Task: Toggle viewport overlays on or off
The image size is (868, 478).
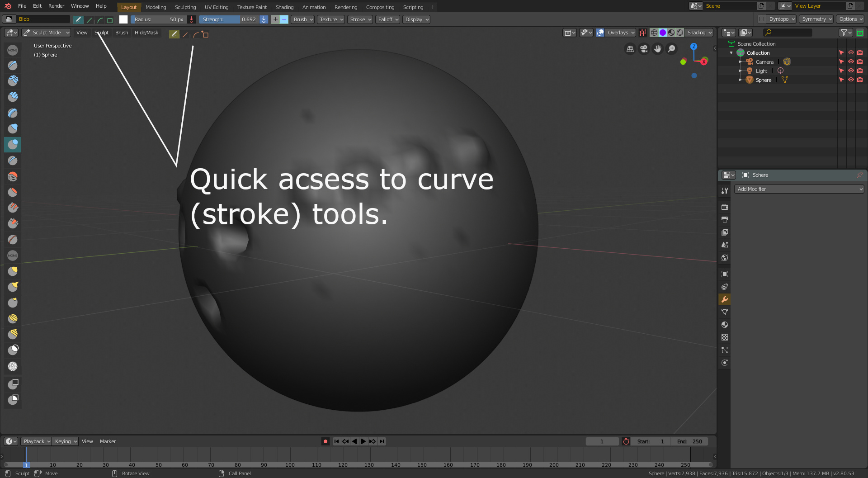Action: [600, 33]
